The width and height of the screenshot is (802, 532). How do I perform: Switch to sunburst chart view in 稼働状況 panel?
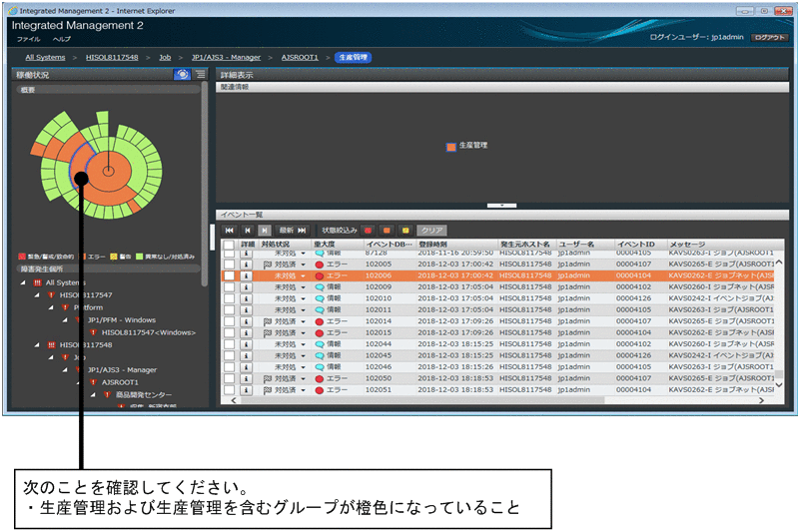coord(182,75)
